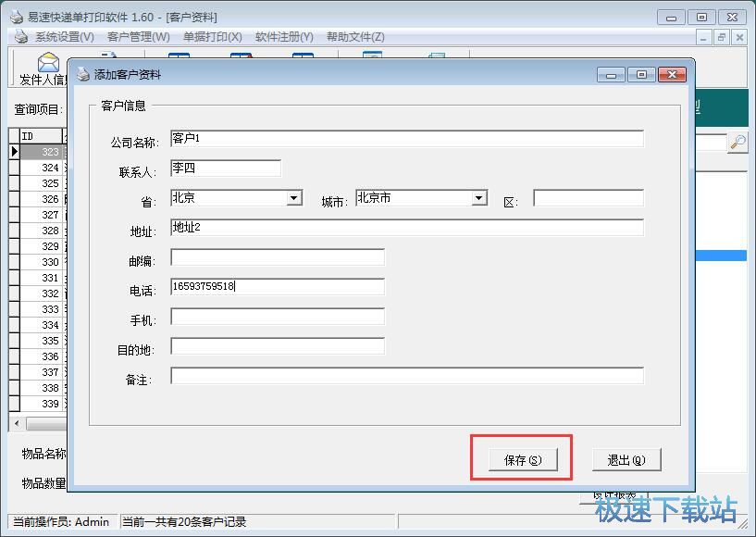Image resolution: width=756 pixels, height=537 pixels.
Task: Click the magnifier search icon in main window
Action: [737, 143]
